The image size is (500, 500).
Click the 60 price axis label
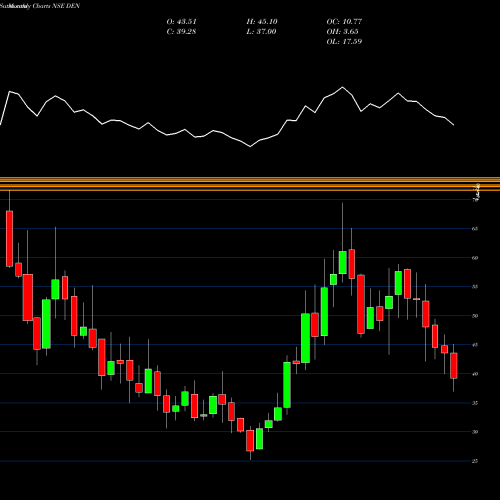[475, 258]
